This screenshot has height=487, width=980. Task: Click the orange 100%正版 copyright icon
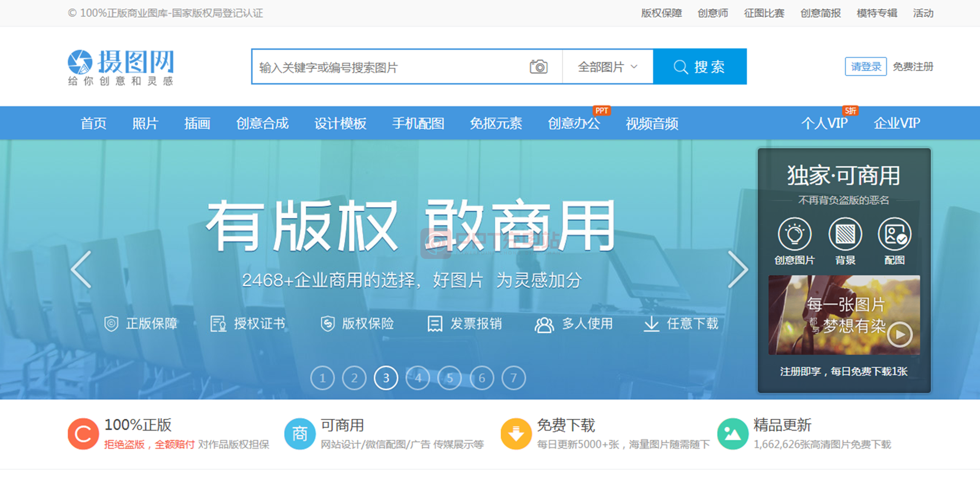83,434
